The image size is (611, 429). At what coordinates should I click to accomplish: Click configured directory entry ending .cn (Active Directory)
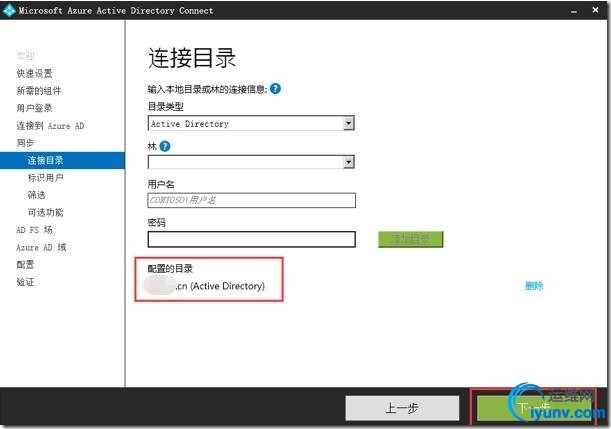tap(204, 286)
